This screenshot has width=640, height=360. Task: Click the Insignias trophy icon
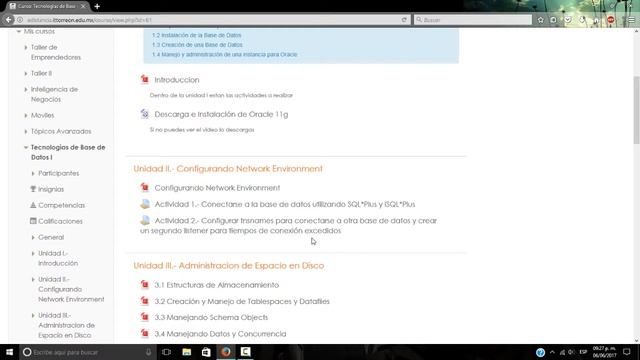coord(33,189)
